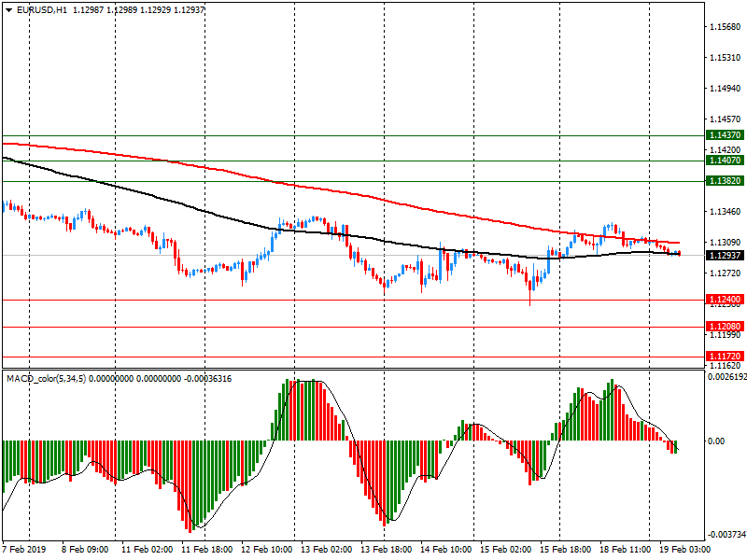This screenshot has width=747, height=560.
Task: Select the red 1.12400 support level label
Action: (725, 300)
